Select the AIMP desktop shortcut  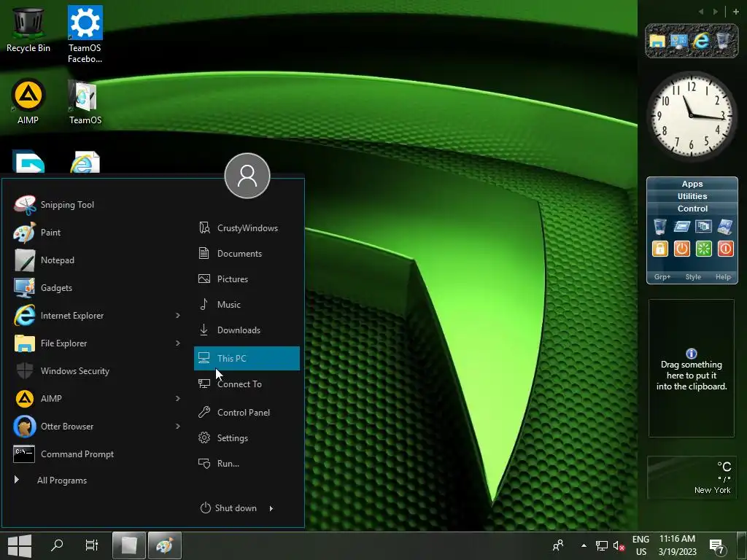click(28, 102)
